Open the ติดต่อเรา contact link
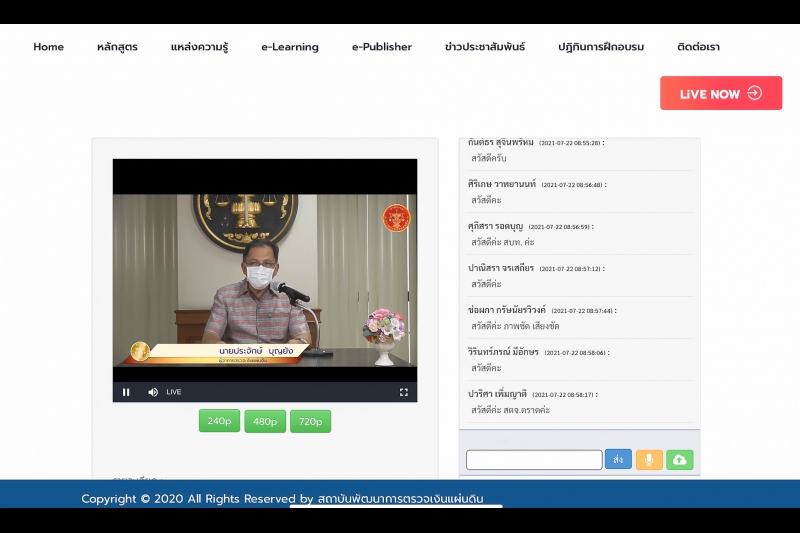Image resolution: width=800 pixels, height=533 pixels. point(698,47)
